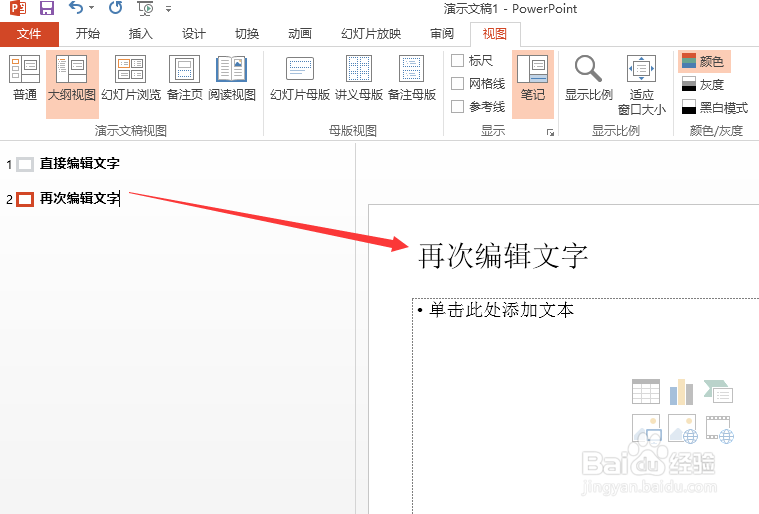Enable the 标尺 ruler checkbox
This screenshot has width=759, height=514.
457,60
